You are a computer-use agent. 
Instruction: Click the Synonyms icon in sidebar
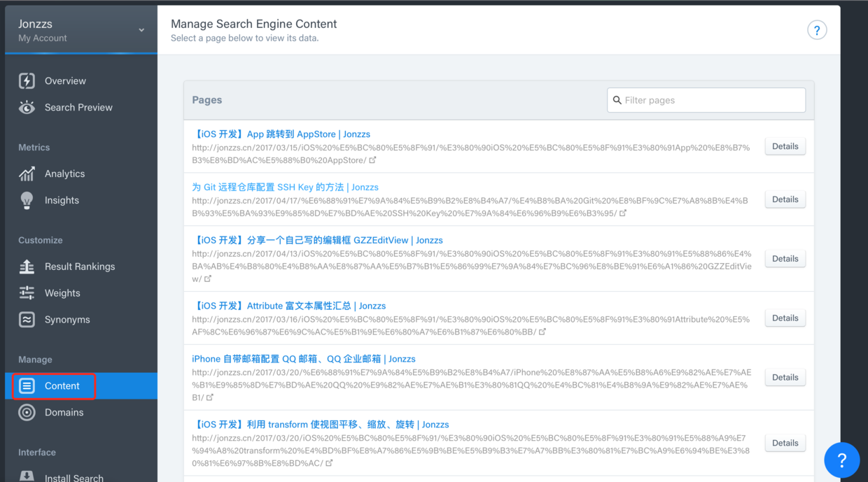coord(27,320)
